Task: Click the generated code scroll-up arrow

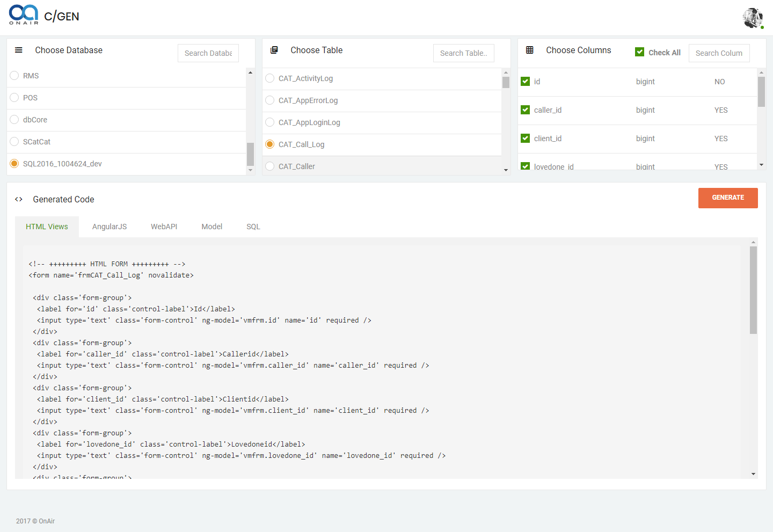Action: click(x=753, y=242)
